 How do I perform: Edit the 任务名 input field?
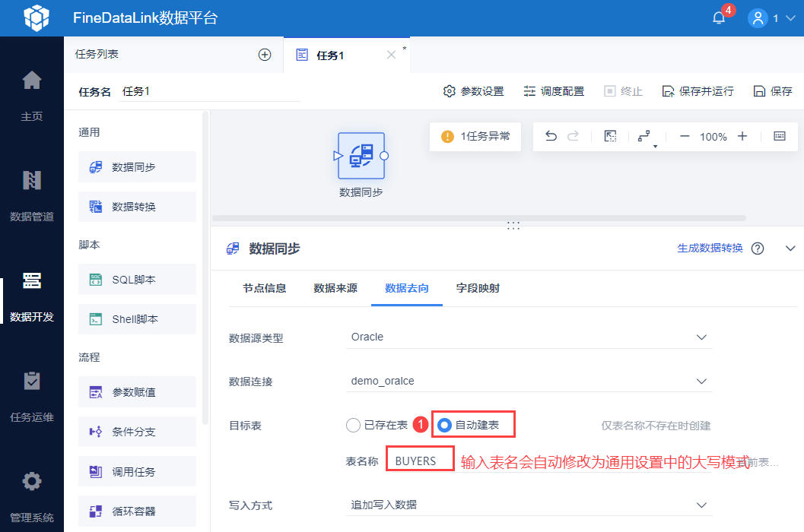209,91
